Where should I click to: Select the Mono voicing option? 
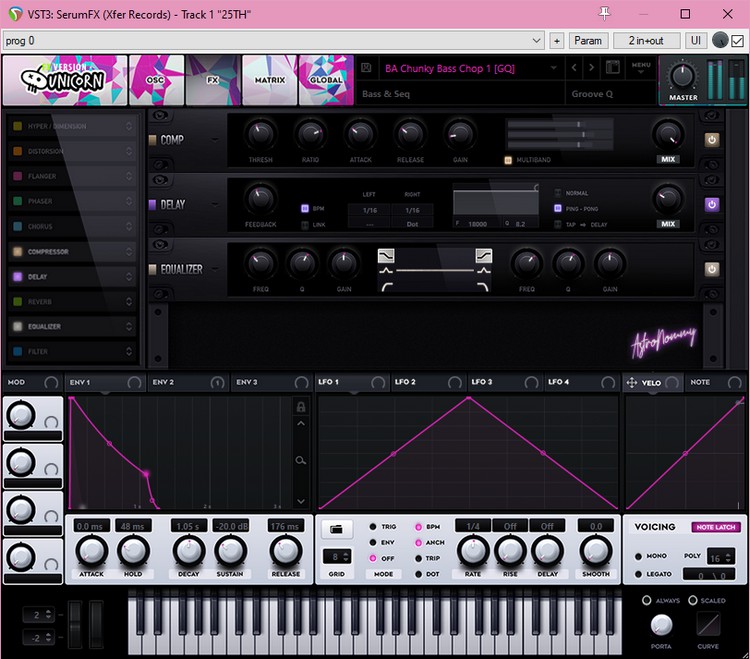tap(638, 556)
